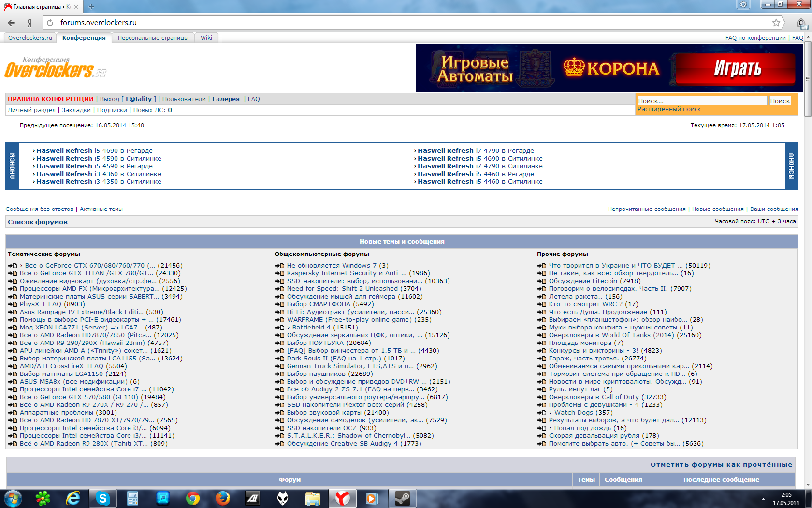812x508 pixels.
Task: Open a new browser tab with plus
Action: point(91,7)
